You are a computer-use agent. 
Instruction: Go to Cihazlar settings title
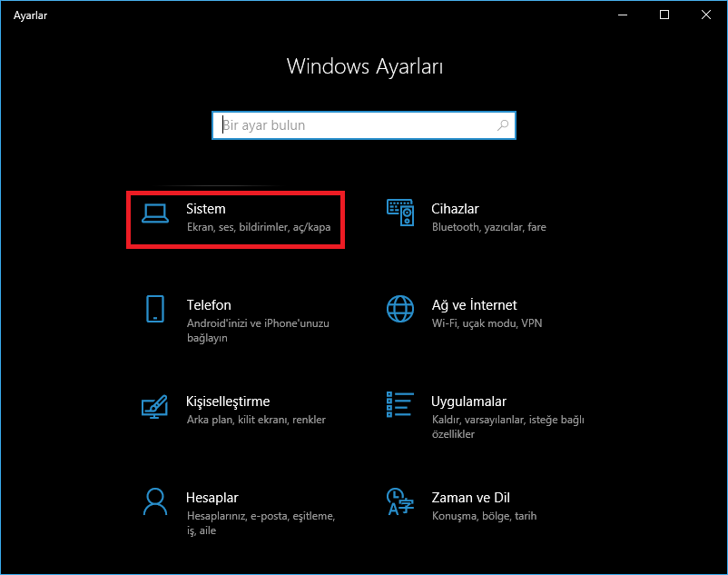tap(455, 209)
